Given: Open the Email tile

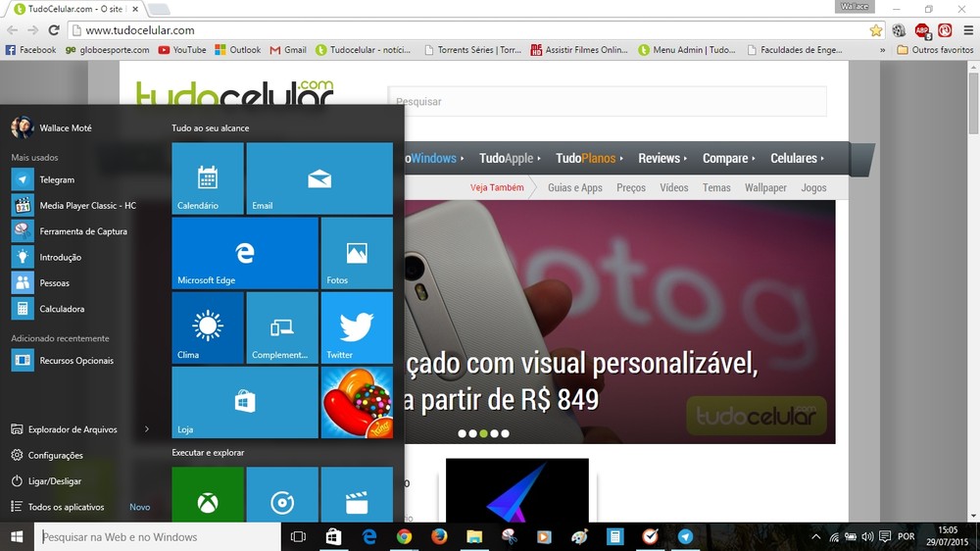Looking at the screenshot, I should (319, 178).
